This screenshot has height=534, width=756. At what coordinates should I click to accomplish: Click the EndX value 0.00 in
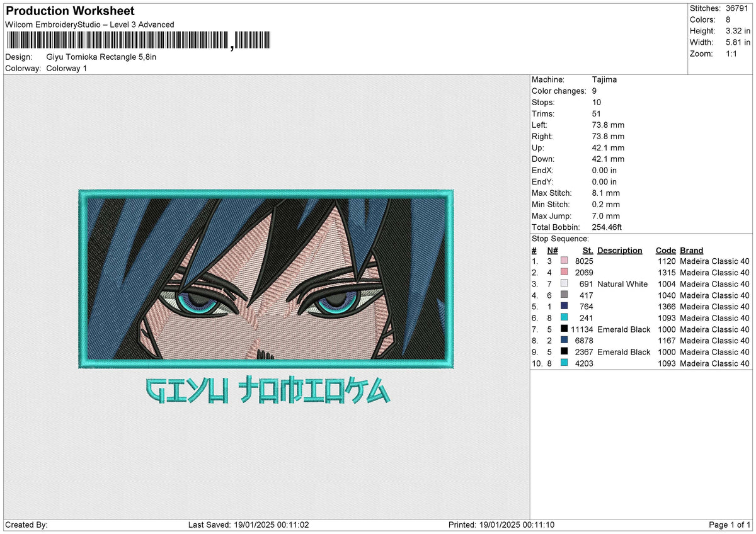point(604,170)
